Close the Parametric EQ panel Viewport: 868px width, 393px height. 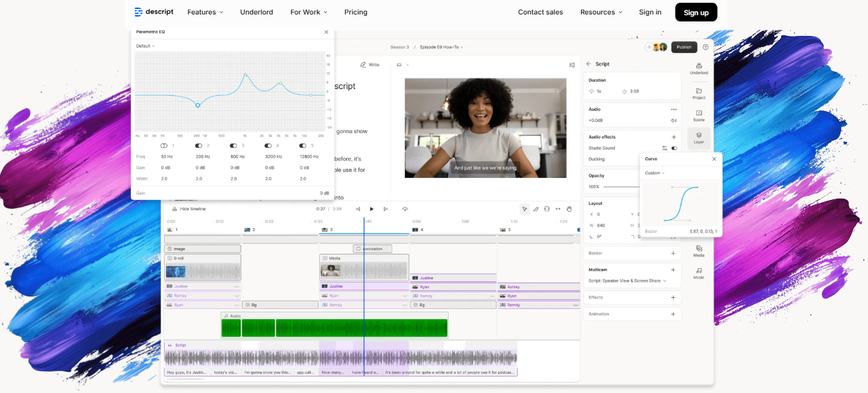pos(326,32)
